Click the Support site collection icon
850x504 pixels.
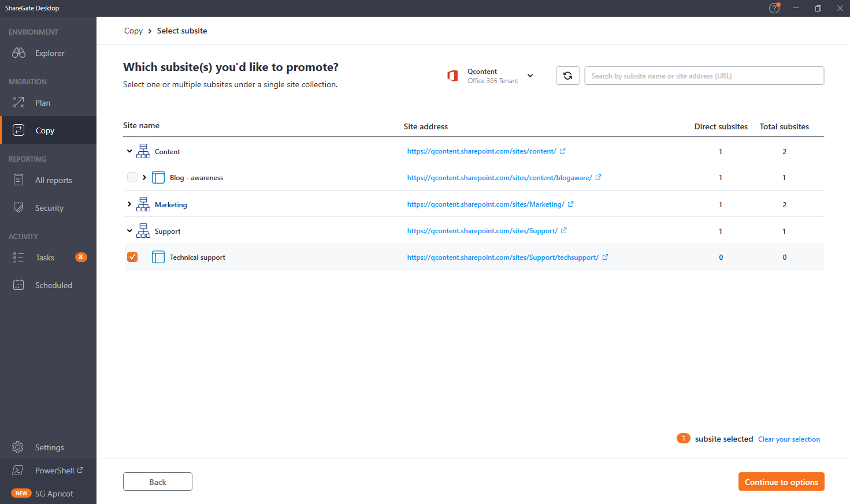tap(143, 231)
